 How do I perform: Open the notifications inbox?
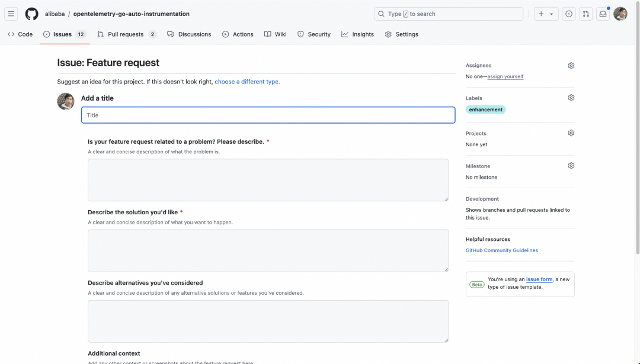(x=603, y=14)
